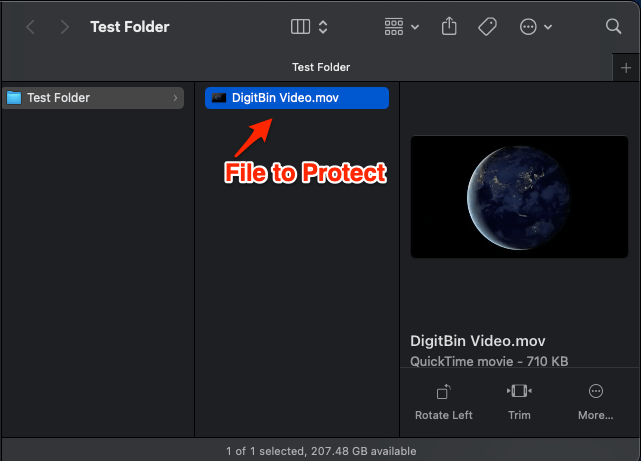641x461 pixels.
Task: Click the Trim video icon
Action: click(x=518, y=391)
